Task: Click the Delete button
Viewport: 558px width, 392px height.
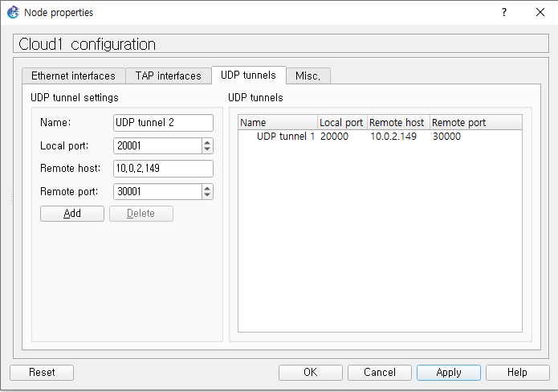Action: tap(141, 214)
